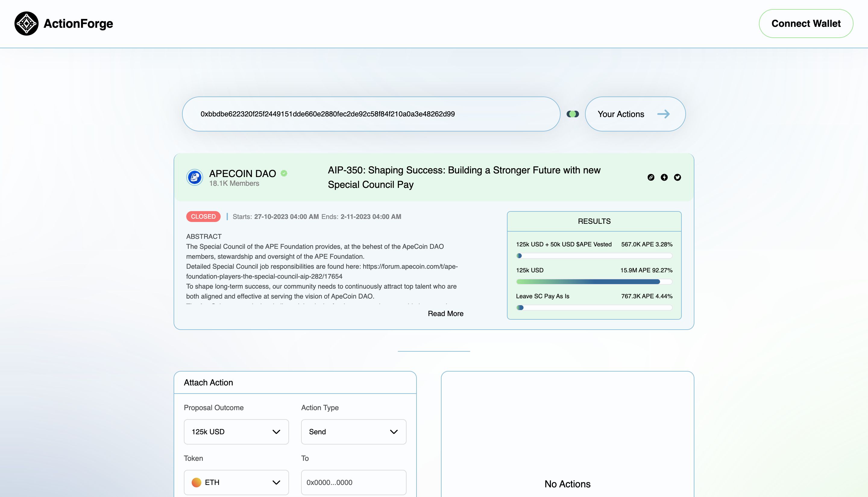Image resolution: width=868 pixels, height=497 pixels.
Task: Click the No Actions placeholder text
Action: pos(567,484)
